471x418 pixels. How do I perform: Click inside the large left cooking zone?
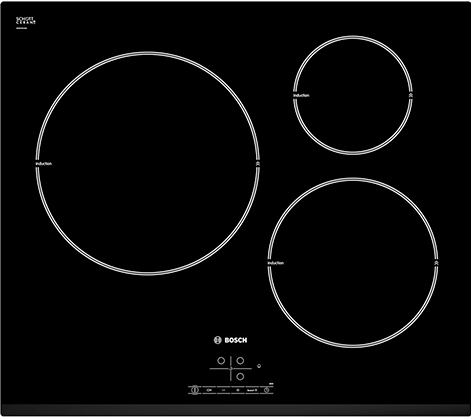click(x=147, y=163)
